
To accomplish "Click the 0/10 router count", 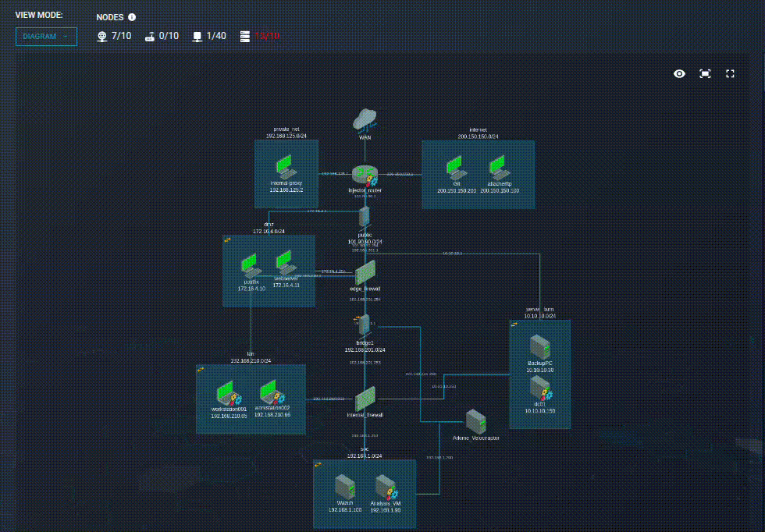I will click(x=169, y=36).
